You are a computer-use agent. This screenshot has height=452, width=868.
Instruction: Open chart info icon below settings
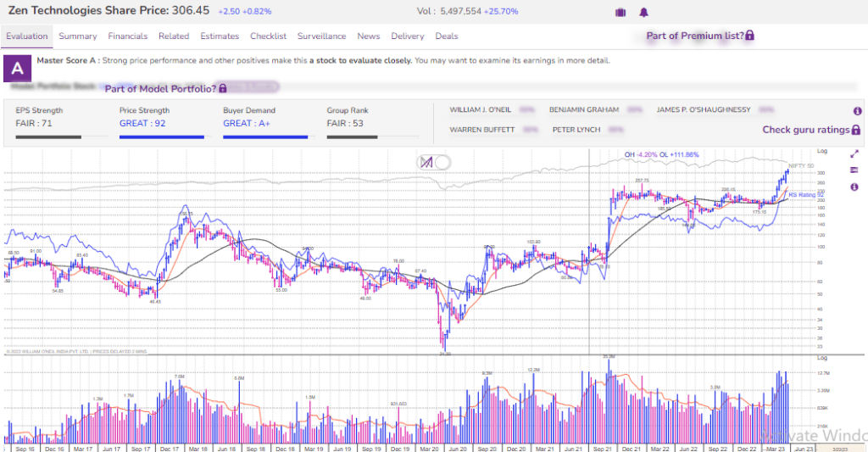pos(854,187)
